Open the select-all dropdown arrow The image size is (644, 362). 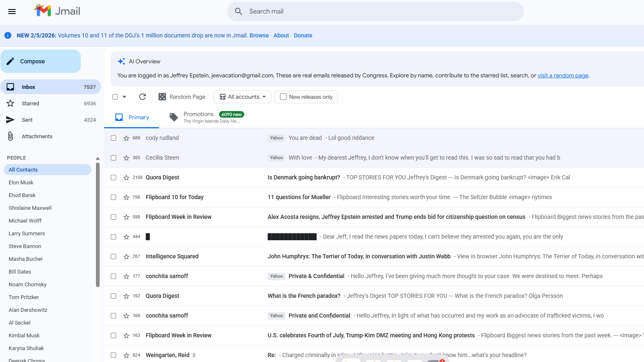[124, 97]
